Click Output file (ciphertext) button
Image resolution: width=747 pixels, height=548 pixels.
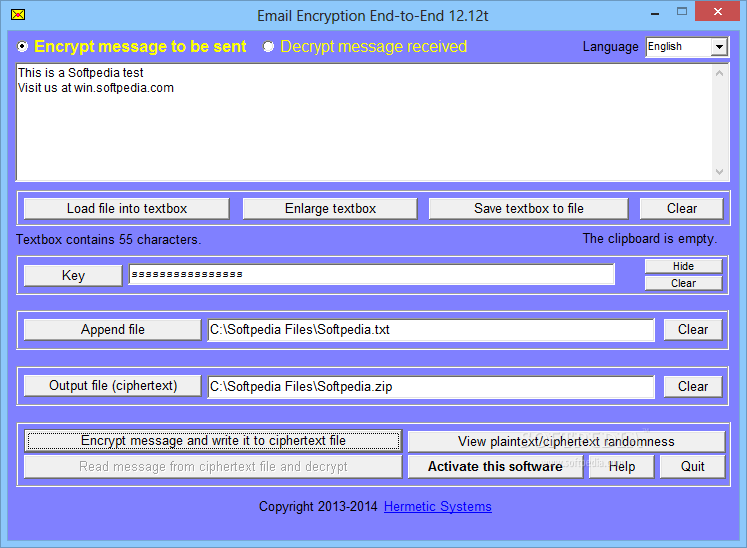(x=112, y=386)
